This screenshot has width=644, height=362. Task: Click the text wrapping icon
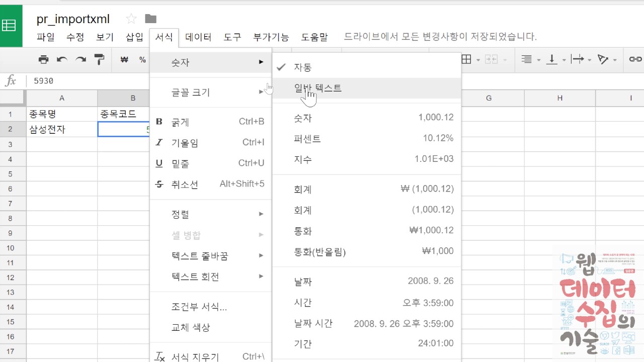(578, 59)
